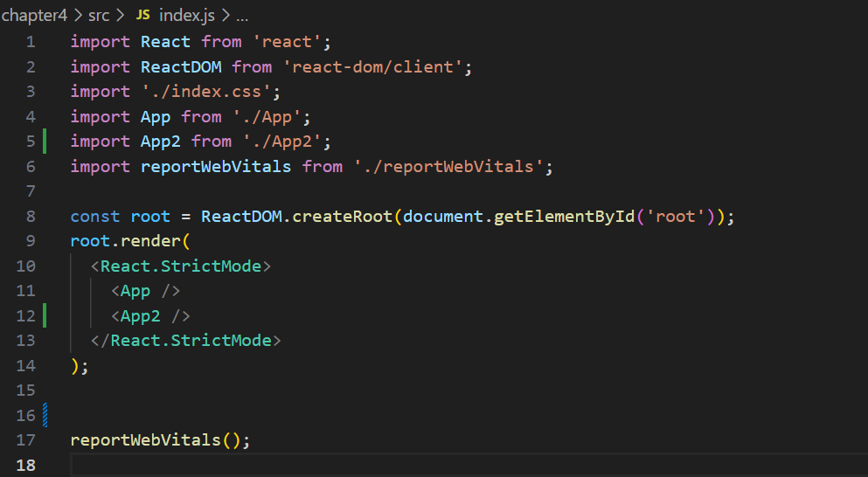Click line number 12 in gutter
Image resolution: width=868 pixels, height=477 pixels.
[25, 316]
